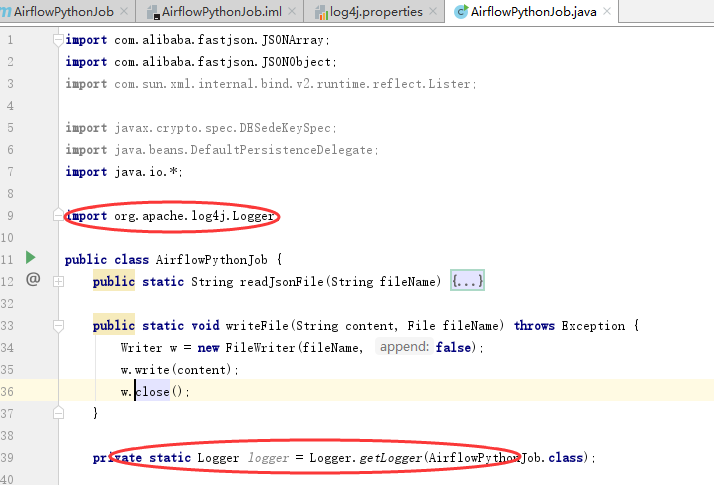Click 'JSONArray' in the line 1 import
The height and width of the screenshot is (485, 714).
tap(292, 40)
